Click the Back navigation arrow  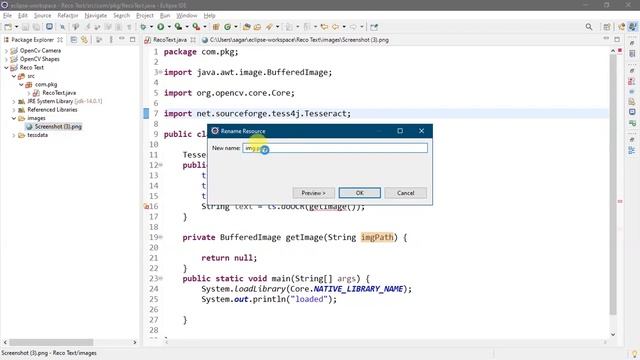click(x=336, y=27)
